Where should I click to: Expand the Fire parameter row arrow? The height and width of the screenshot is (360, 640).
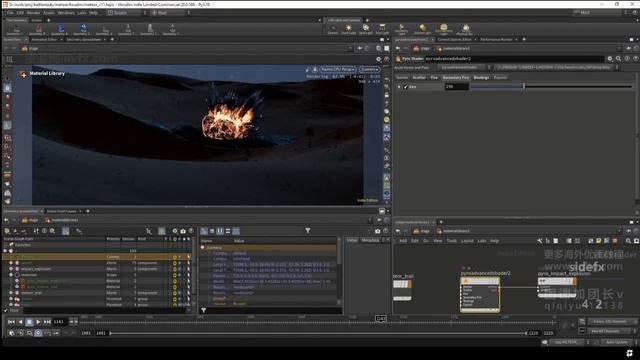(x=399, y=87)
